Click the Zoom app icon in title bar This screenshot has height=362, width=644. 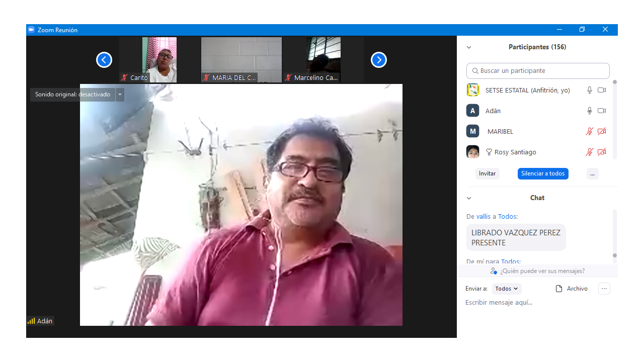[31, 30]
